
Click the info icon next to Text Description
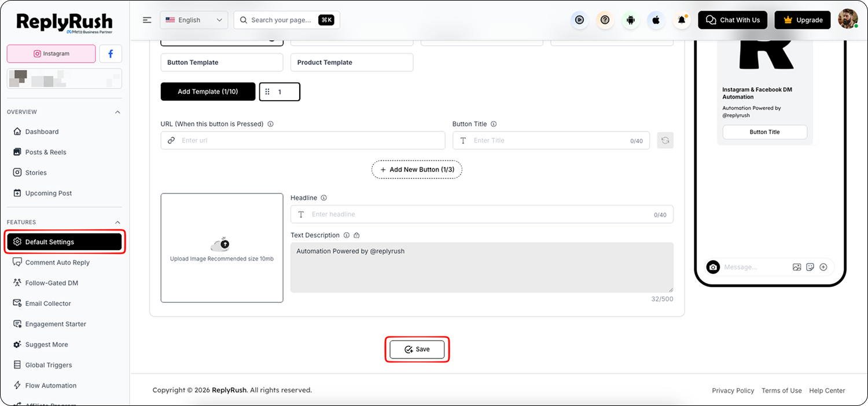tap(347, 235)
